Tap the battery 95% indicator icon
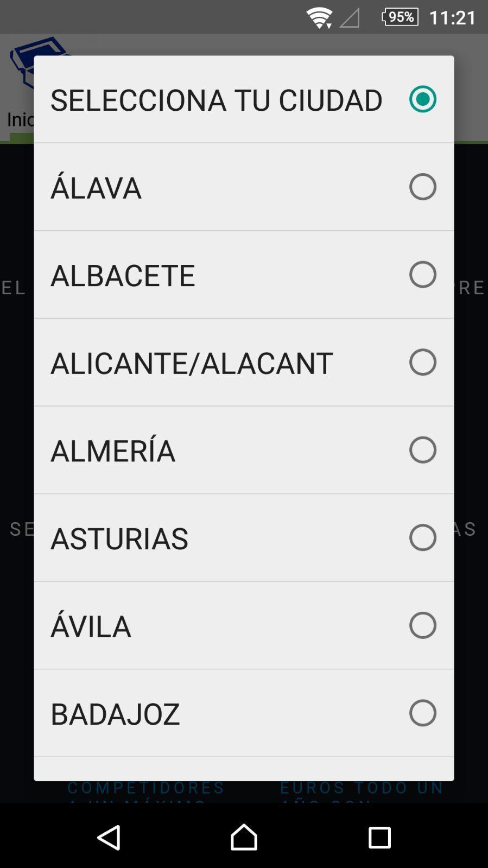Viewport: 488px width, 868px height. point(400,17)
